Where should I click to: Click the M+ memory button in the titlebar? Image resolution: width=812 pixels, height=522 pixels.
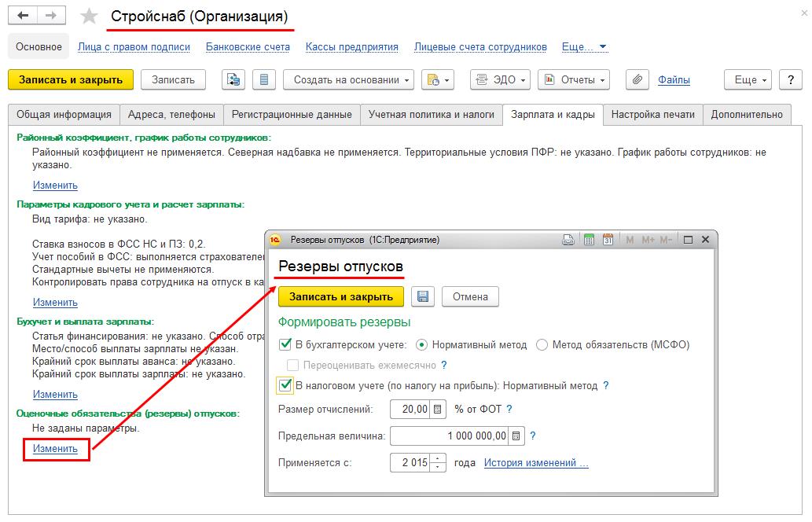tap(648, 240)
